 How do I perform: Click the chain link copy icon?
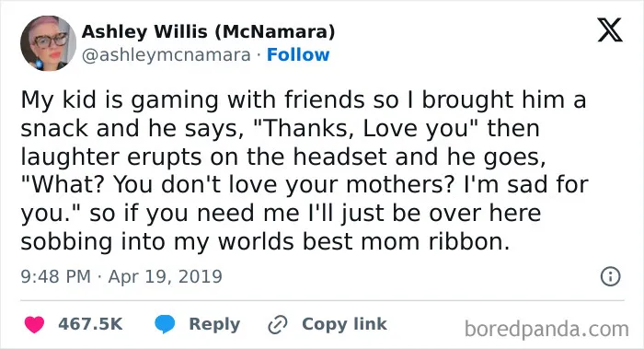tap(278, 324)
